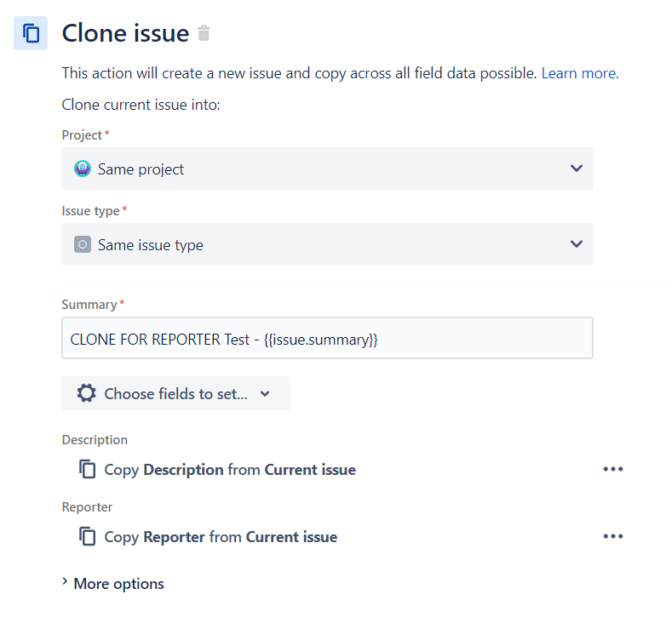This screenshot has height=623, width=672.
Task: Click the Clone issue heading
Action: click(125, 33)
